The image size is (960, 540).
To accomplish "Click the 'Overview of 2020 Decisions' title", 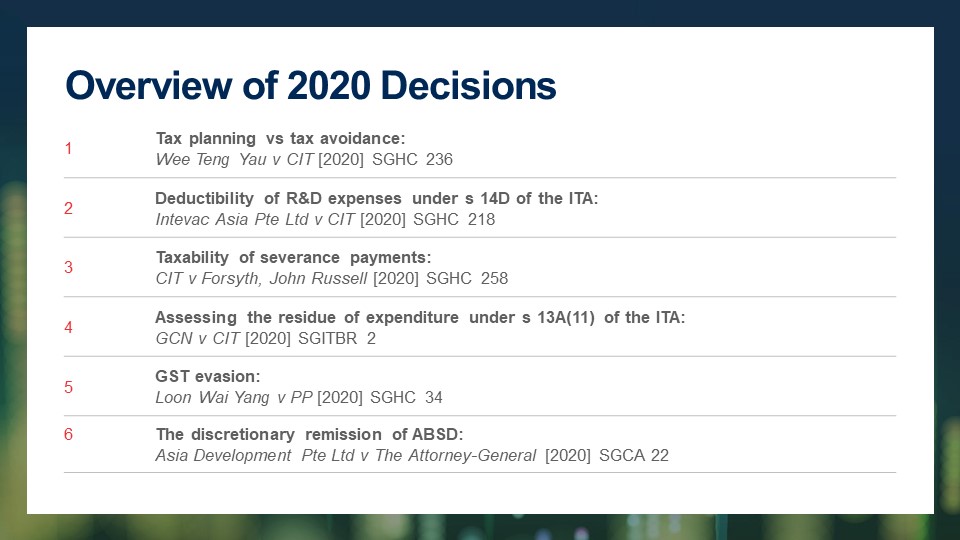I will click(310, 85).
